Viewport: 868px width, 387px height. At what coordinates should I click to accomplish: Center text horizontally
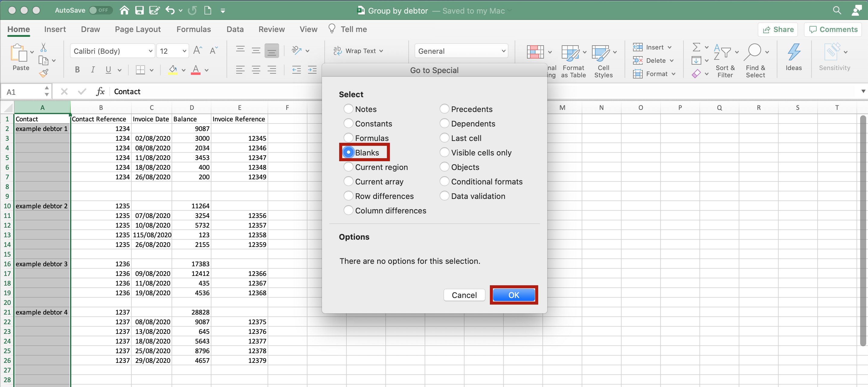256,70
